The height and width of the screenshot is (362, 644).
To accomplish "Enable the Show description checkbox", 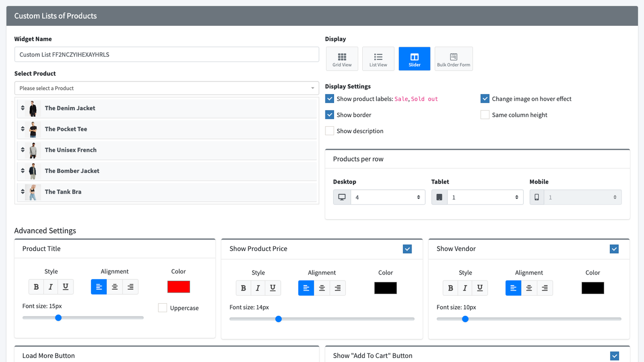I will tap(330, 131).
